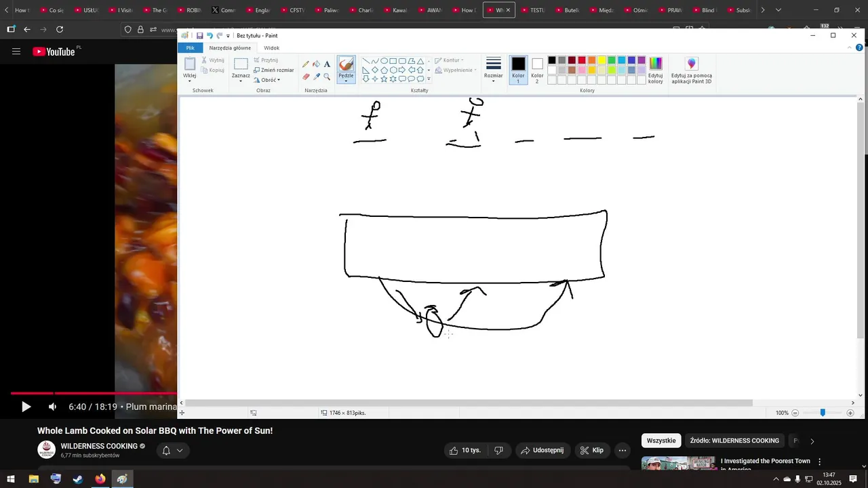Click the Redo arrow in Paint title bar

(219, 35)
